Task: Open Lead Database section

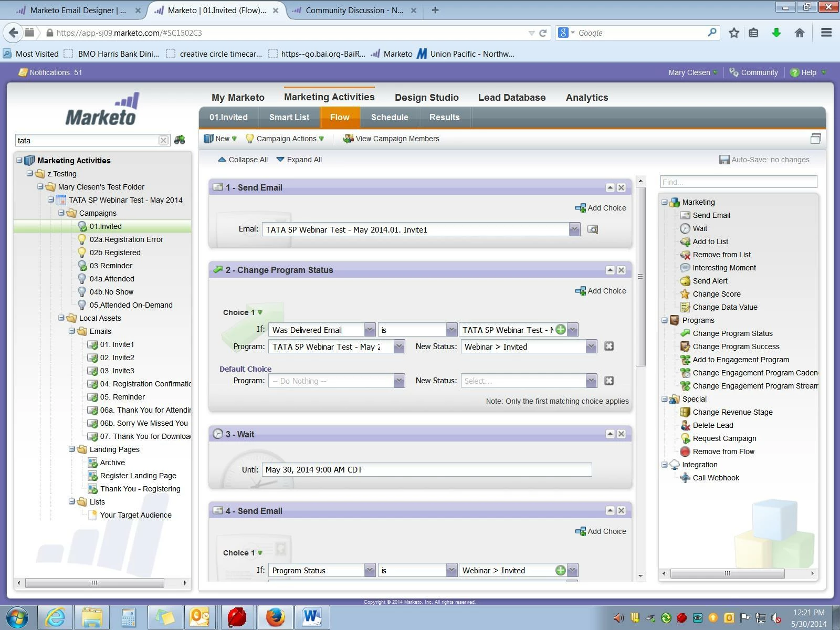Action: click(512, 98)
